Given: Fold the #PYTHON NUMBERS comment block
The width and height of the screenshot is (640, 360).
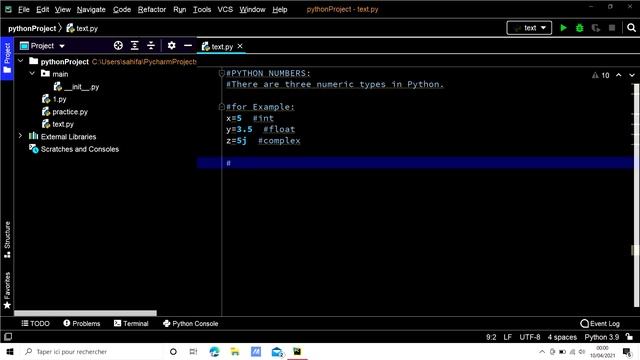Looking at the screenshot, I should 221,73.
